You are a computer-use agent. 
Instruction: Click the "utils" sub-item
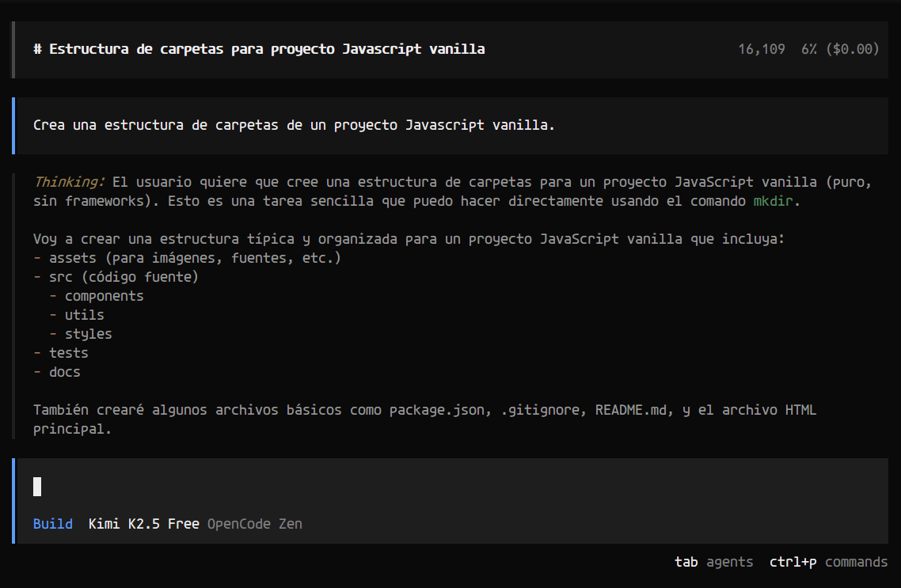[x=84, y=315]
